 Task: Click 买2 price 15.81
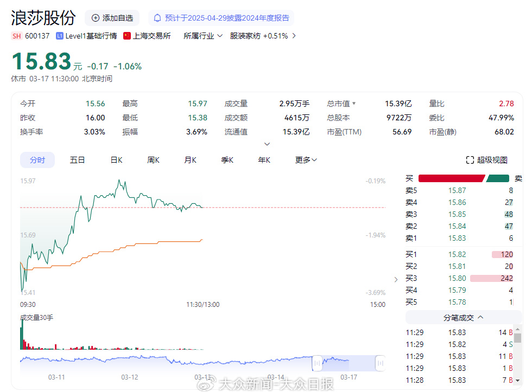[457, 266]
